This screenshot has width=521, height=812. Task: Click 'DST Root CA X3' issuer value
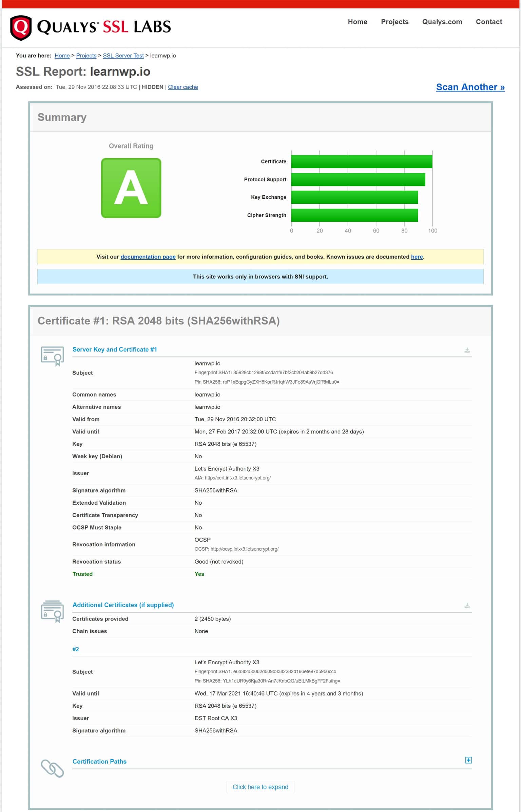pos(216,718)
